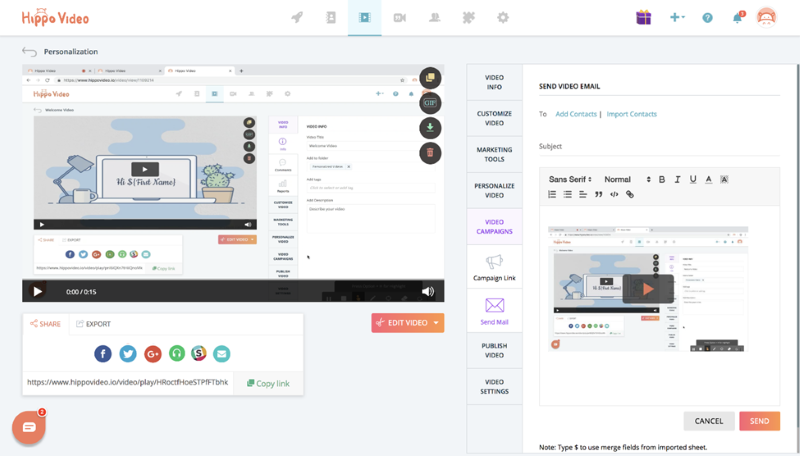Share the video via the email envelope icon
Image resolution: width=800 pixels, height=456 pixels.
221,353
